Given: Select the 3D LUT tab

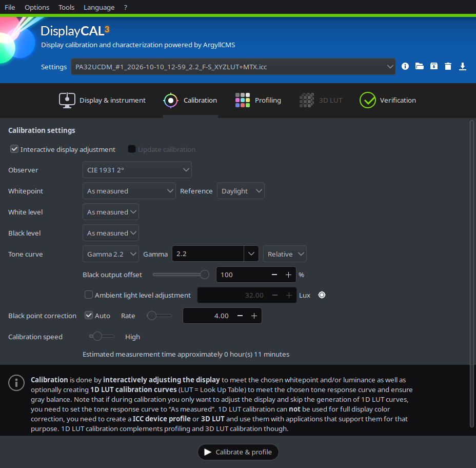Looking at the screenshot, I should coord(321,100).
